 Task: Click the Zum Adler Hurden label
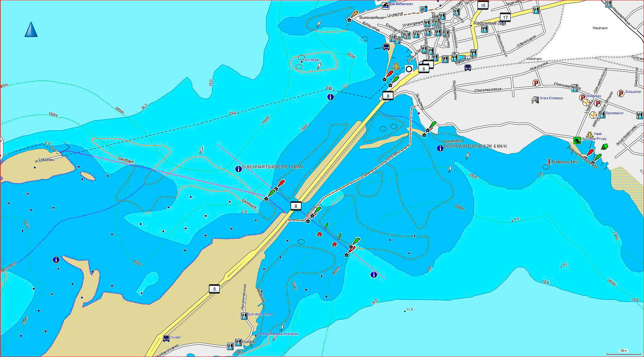(x=261, y=314)
